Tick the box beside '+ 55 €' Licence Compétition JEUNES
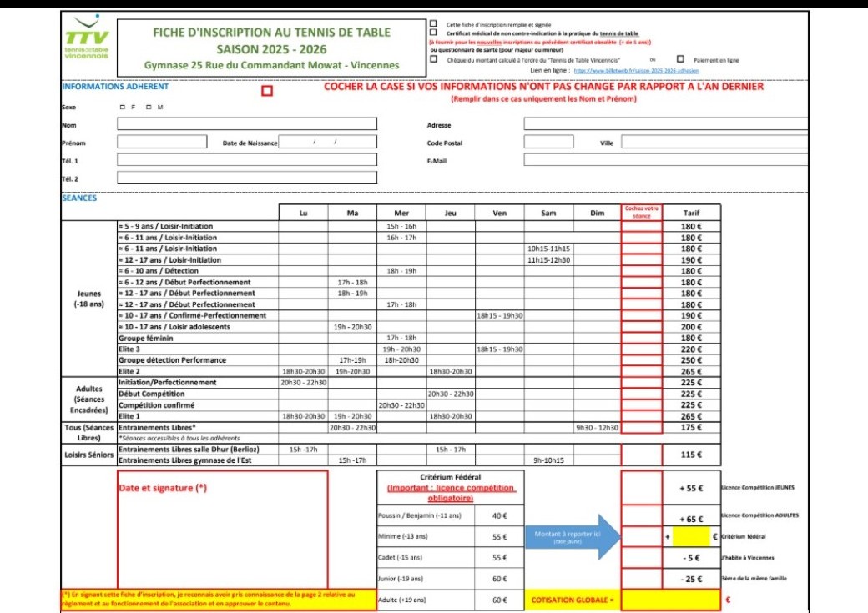The height and width of the screenshot is (613, 868). click(x=641, y=488)
